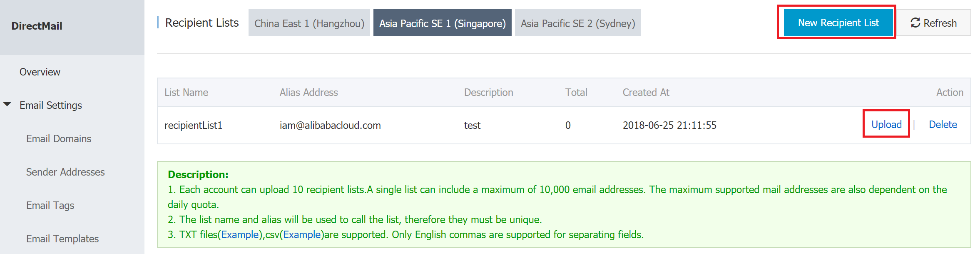Click the recipientList1 list name cell

pos(193,126)
